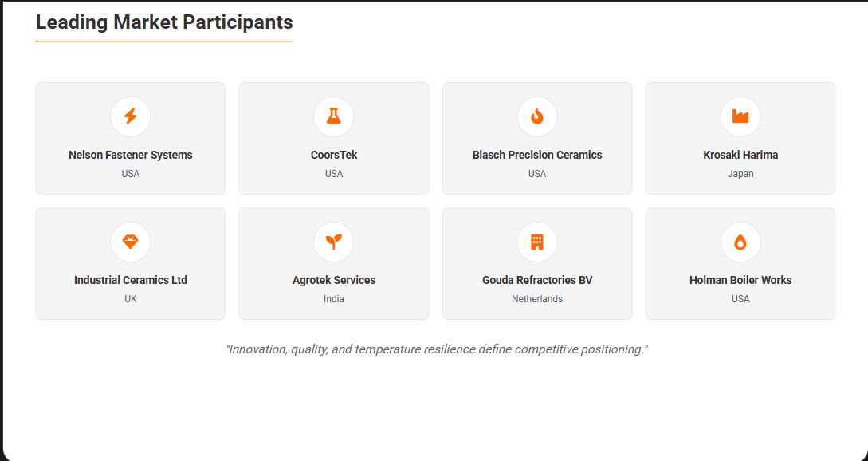Click the flask icon above CoorsTek
868x461 pixels.
click(334, 116)
